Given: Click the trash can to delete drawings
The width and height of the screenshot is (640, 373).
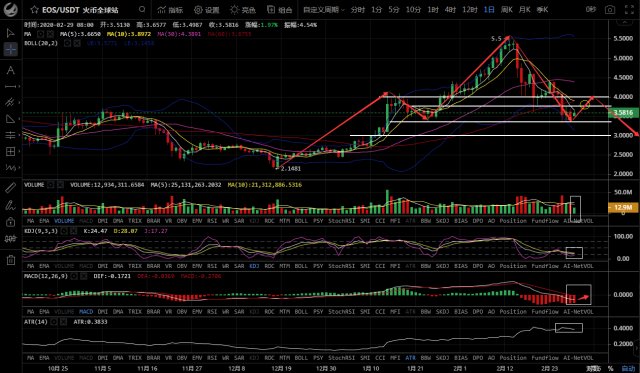Looking at the screenshot, I should tap(11, 260).
